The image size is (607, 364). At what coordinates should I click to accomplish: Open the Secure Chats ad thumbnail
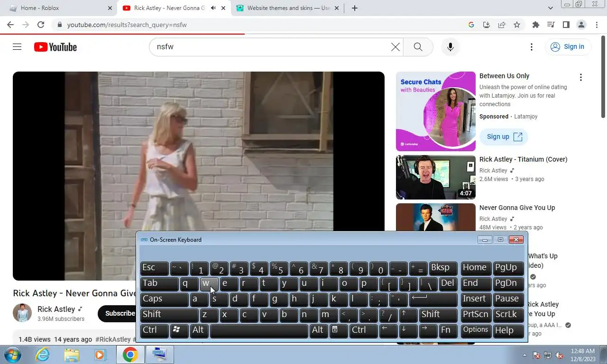(435, 111)
